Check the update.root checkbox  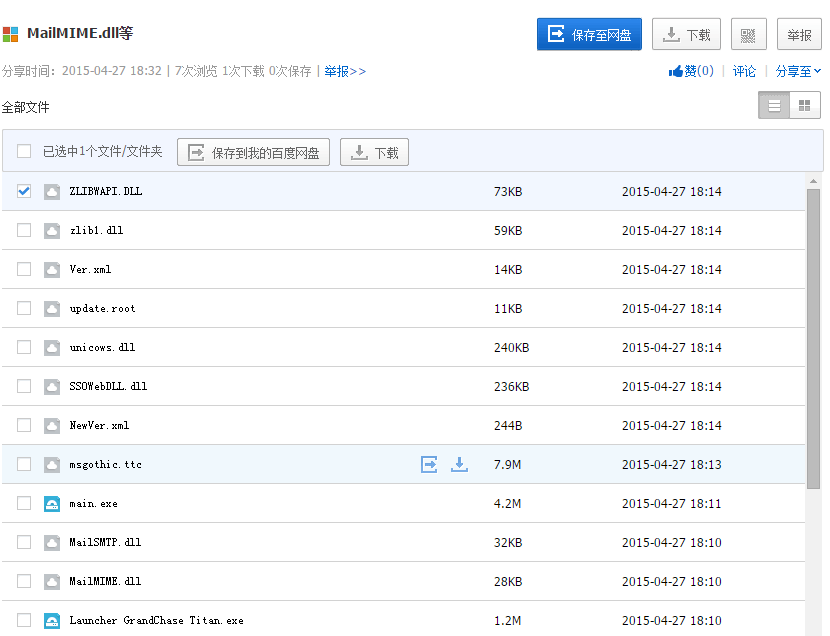[x=24, y=308]
